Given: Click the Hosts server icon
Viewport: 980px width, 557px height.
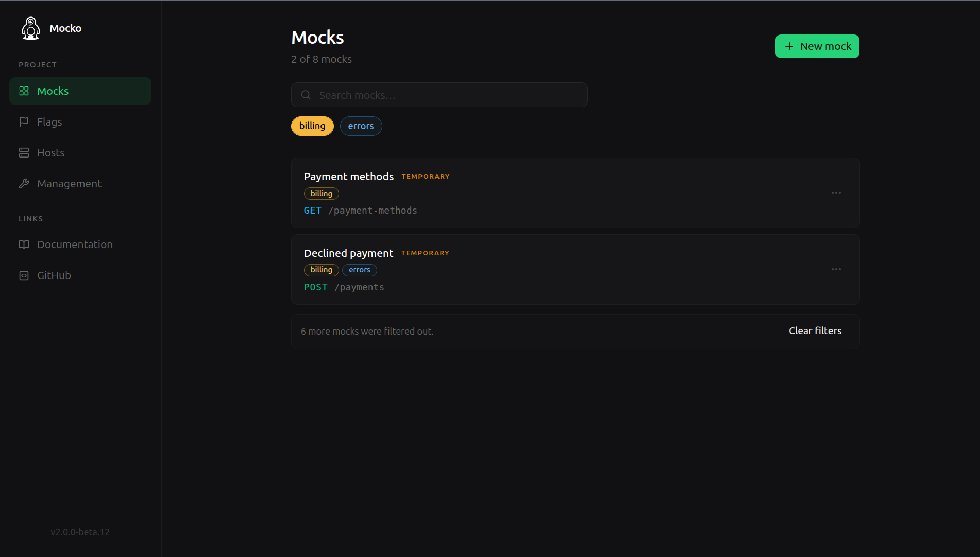Looking at the screenshot, I should coord(24,153).
